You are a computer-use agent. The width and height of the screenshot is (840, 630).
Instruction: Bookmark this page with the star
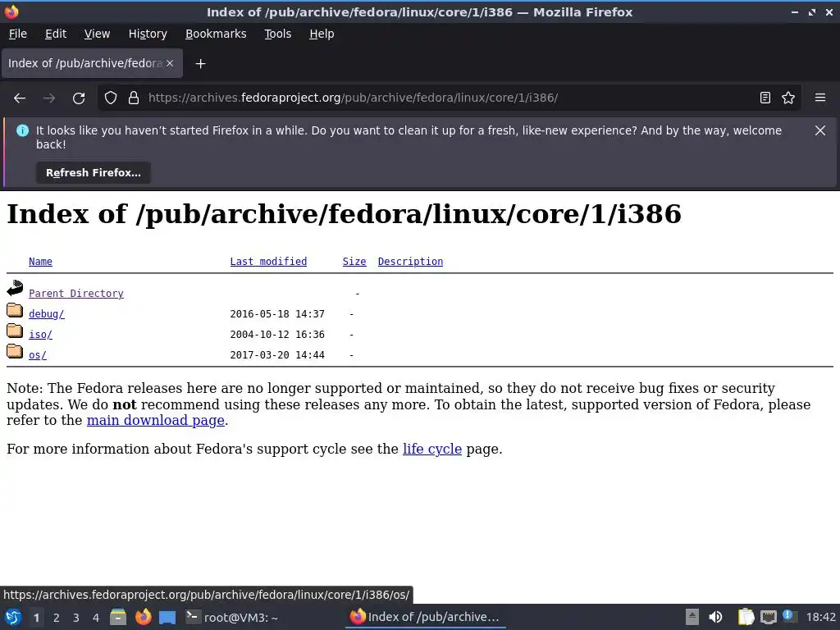coord(788,98)
